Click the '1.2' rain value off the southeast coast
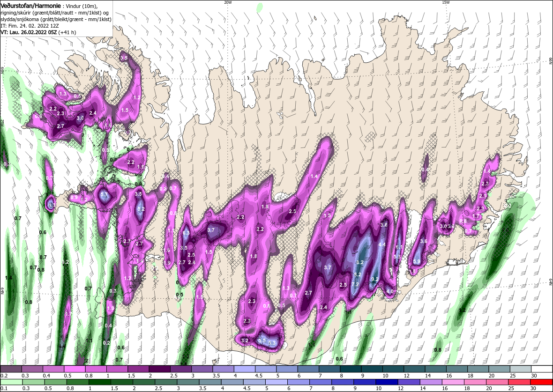Image resolution: width=553 pixels, height=392 pixels. [x=463, y=310]
